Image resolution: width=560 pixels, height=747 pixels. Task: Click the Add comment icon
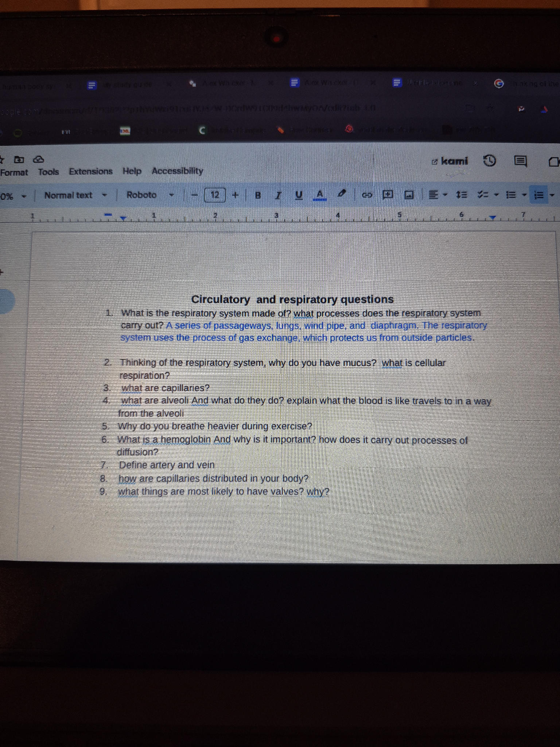(388, 194)
